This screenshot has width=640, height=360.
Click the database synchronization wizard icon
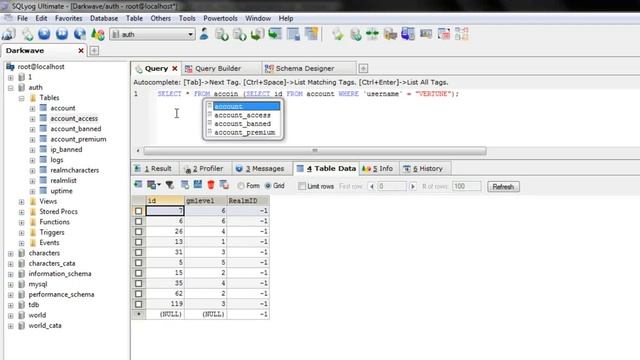pyautogui.click(x=356, y=34)
